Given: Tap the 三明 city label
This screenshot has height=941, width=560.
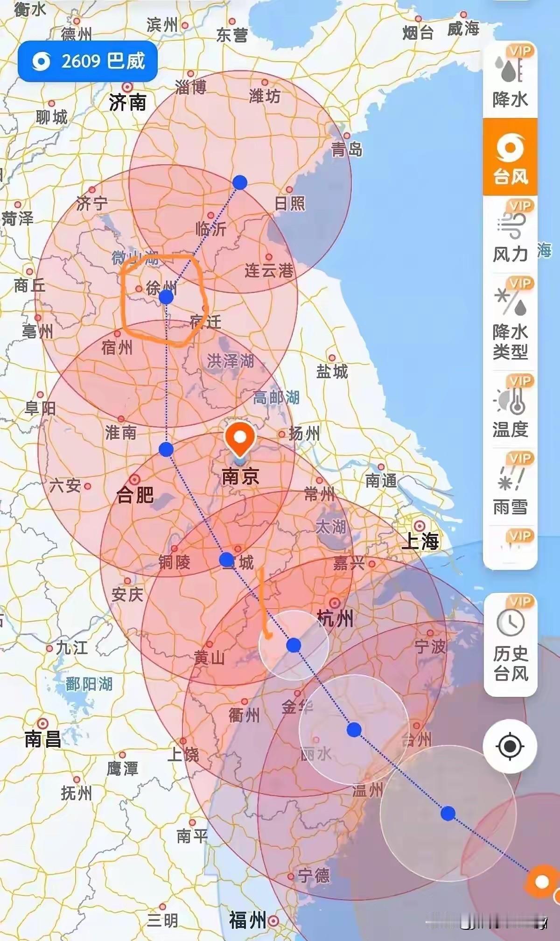Looking at the screenshot, I should tap(162, 920).
